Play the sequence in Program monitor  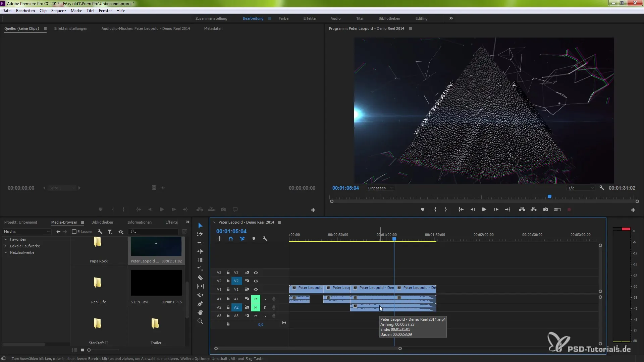coord(484,209)
